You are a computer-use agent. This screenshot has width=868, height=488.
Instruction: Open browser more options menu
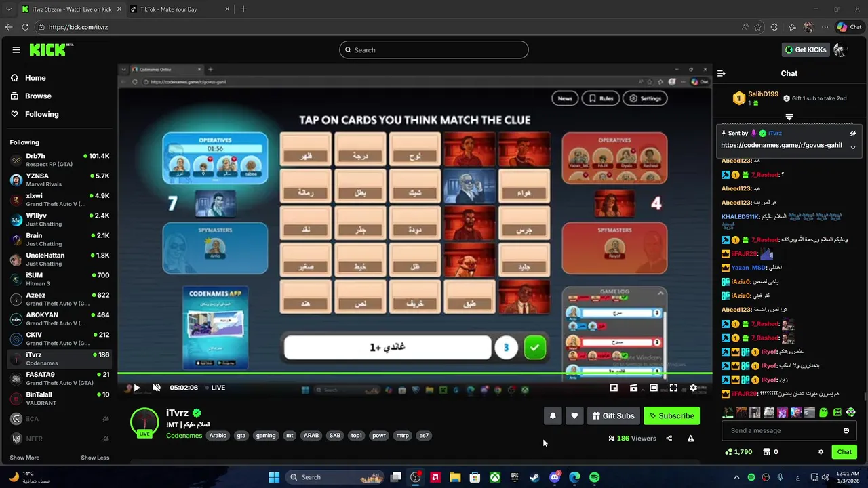[x=825, y=27]
